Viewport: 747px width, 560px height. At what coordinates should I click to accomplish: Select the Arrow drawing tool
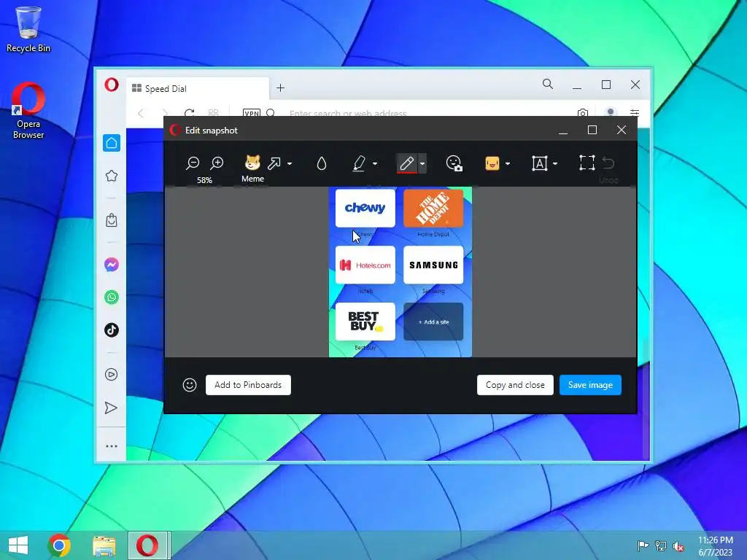(274, 163)
